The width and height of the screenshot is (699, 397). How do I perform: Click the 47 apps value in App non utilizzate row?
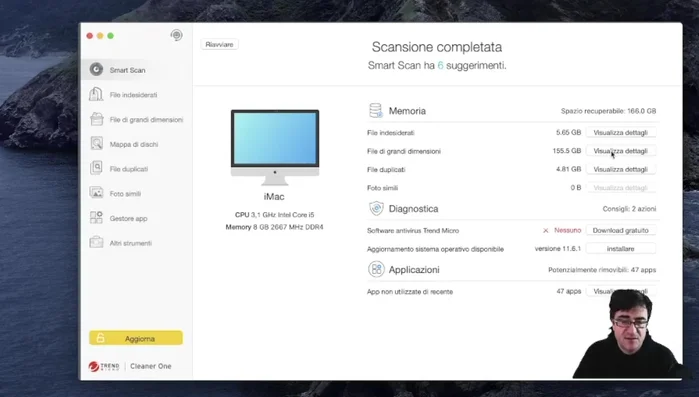coord(569,291)
